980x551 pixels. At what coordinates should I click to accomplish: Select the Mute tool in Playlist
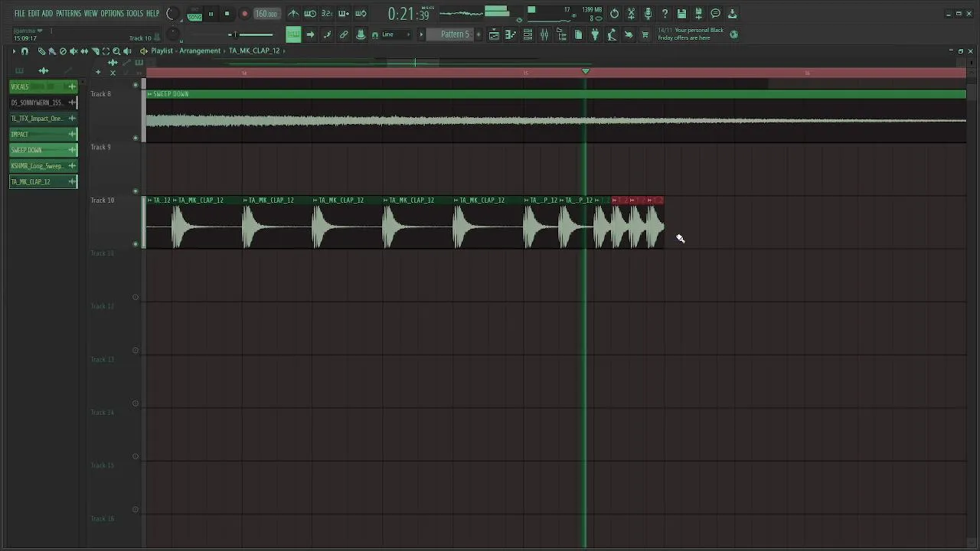point(73,51)
